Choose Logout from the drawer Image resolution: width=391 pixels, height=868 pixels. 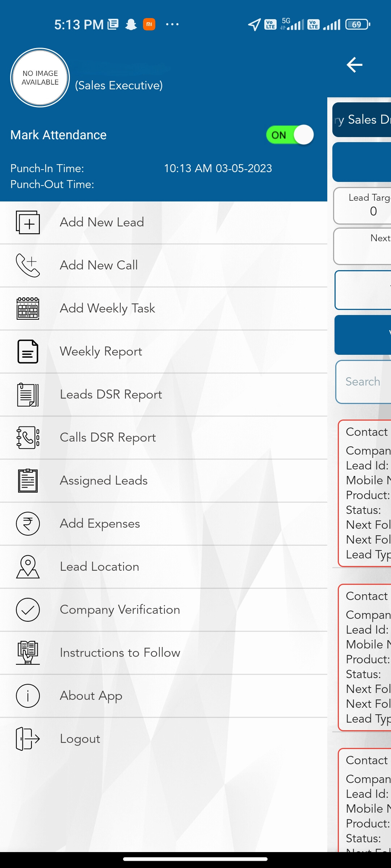tap(164, 739)
